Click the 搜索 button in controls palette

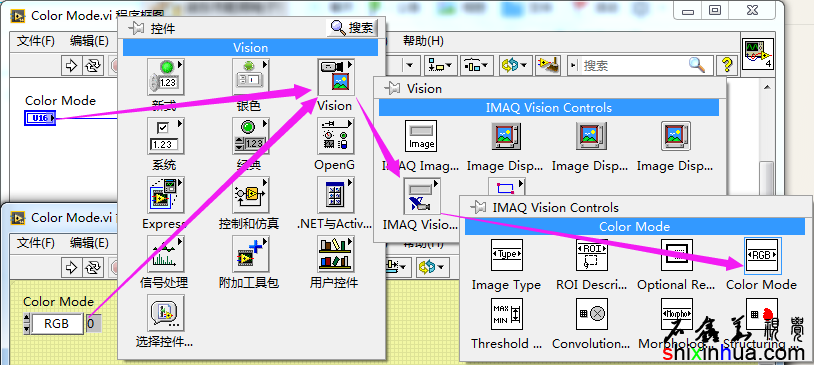(x=352, y=28)
